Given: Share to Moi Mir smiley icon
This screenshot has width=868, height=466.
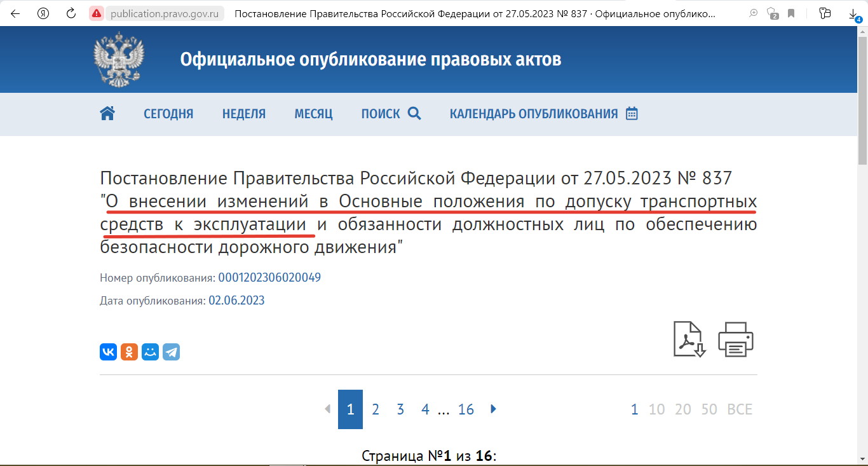Looking at the screenshot, I should pos(150,352).
